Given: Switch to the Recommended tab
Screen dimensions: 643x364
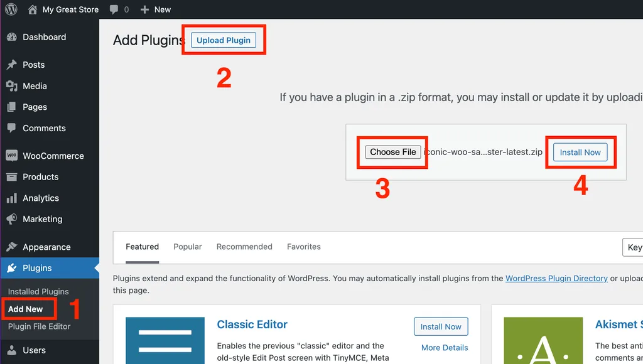Looking at the screenshot, I should [x=244, y=247].
